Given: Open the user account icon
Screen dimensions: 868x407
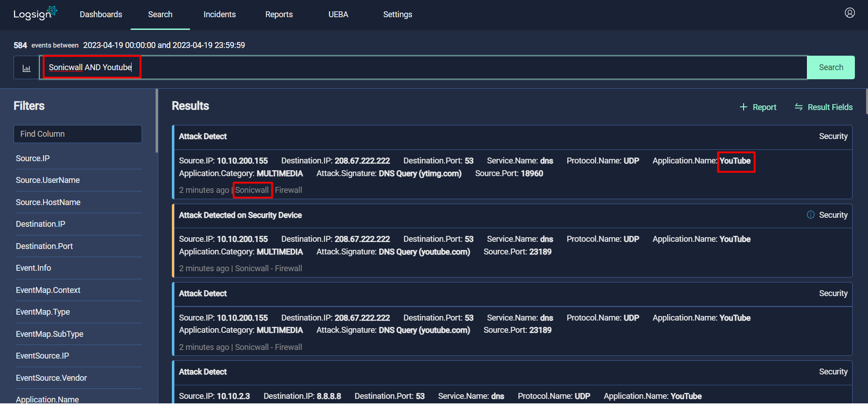Looking at the screenshot, I should tap(849, 13).
